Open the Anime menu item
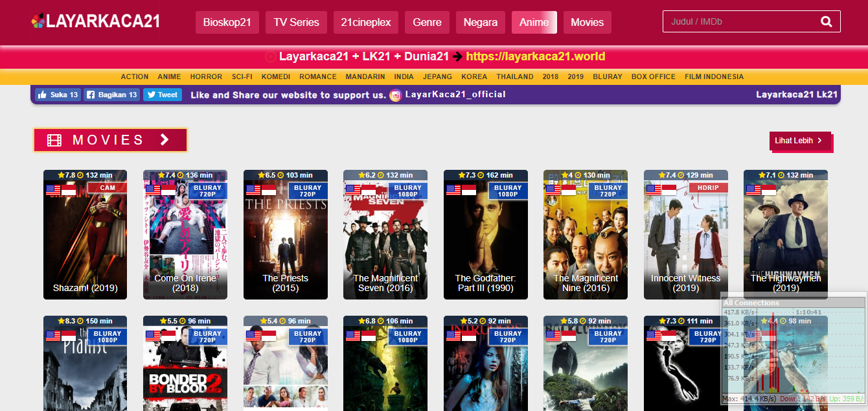This screenshot has width=868, height=411. click(534, 22)
